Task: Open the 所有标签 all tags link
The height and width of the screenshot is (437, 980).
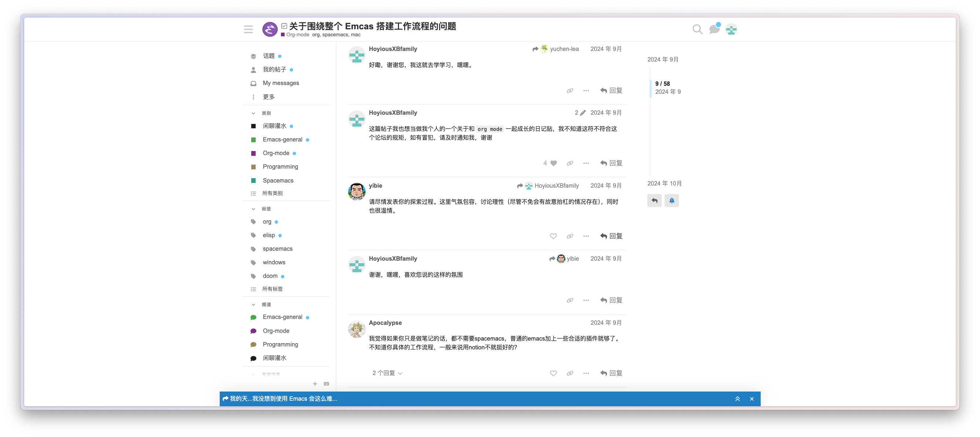Action: tap(272, 289)
